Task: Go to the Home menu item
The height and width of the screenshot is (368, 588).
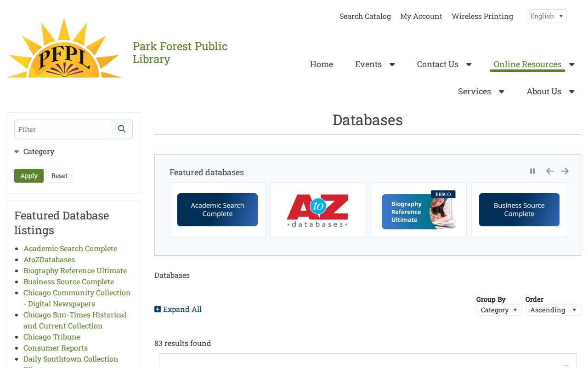Action: 322,64
